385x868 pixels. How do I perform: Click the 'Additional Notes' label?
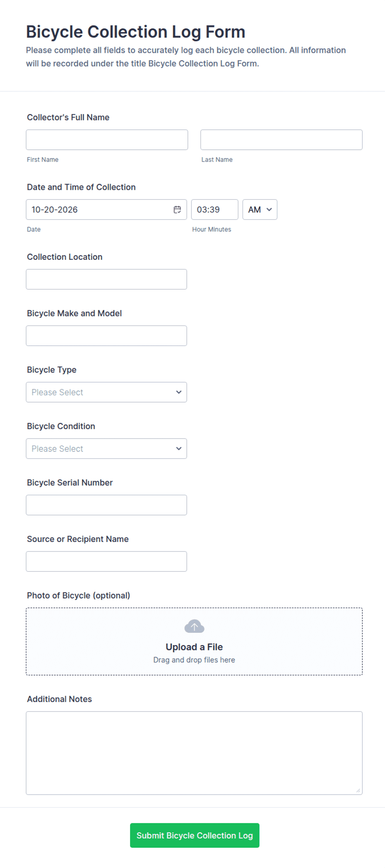click(60, 699)
